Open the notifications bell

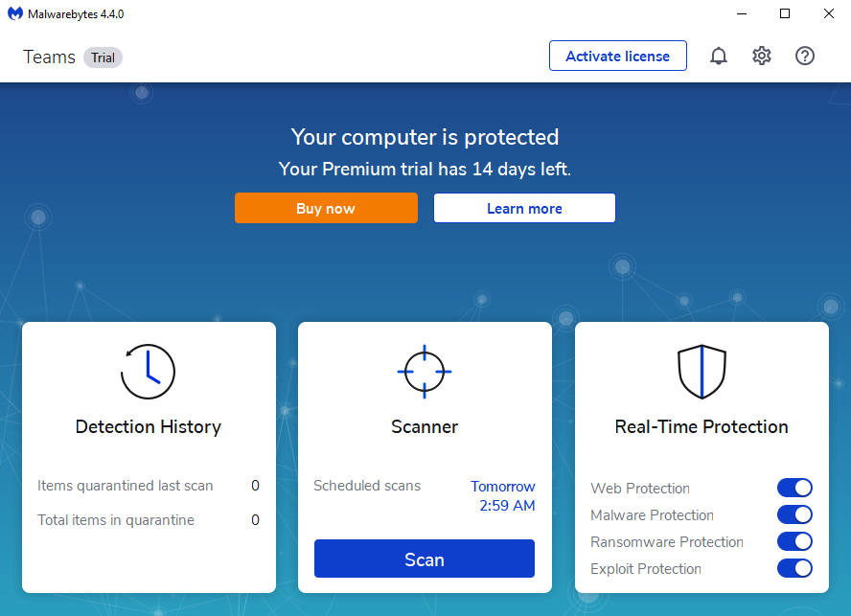coord(718,56)
